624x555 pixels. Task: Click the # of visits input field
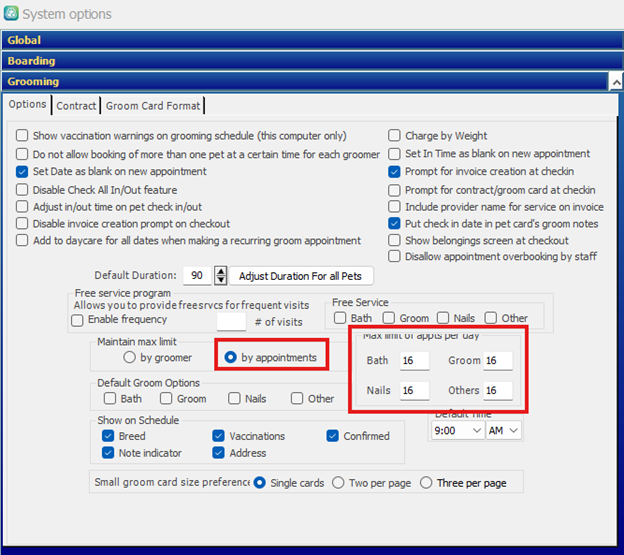[x=231, y=321]
